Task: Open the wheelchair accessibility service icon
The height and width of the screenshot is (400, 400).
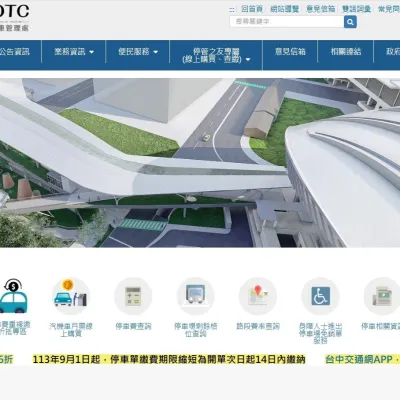Action: point(320,296)
